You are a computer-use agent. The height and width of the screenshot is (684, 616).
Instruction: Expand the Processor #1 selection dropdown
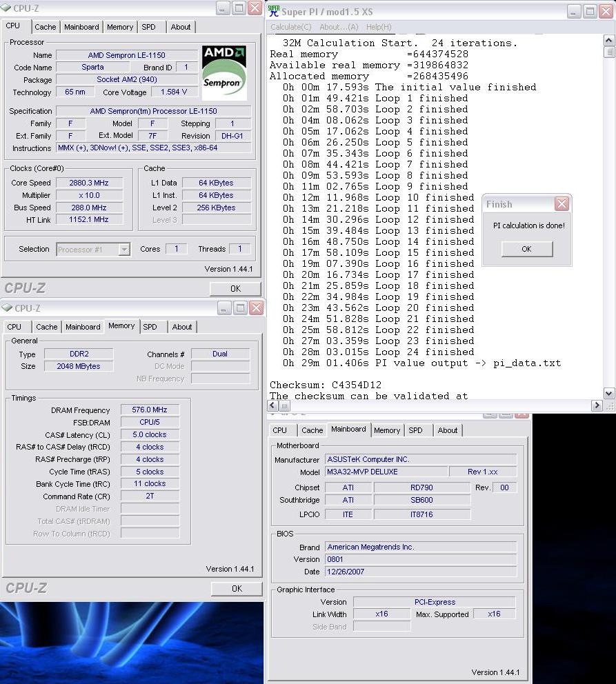[x=124, y=250]
